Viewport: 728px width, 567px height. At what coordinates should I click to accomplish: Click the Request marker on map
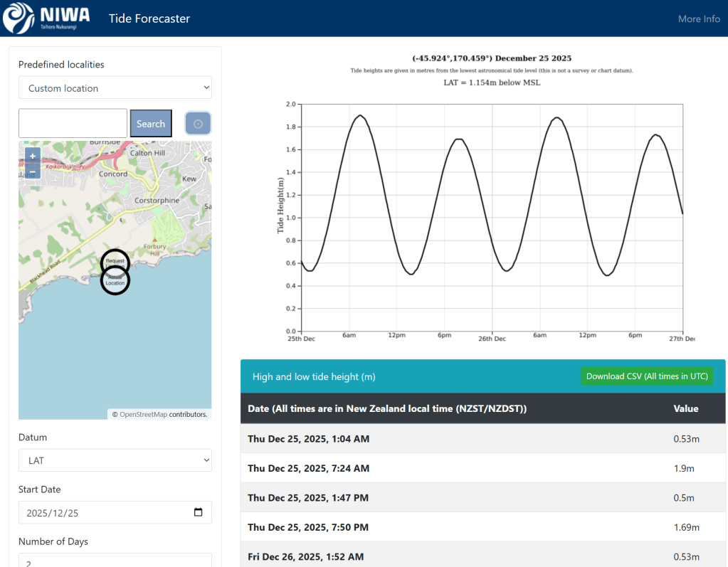(115, 261)
